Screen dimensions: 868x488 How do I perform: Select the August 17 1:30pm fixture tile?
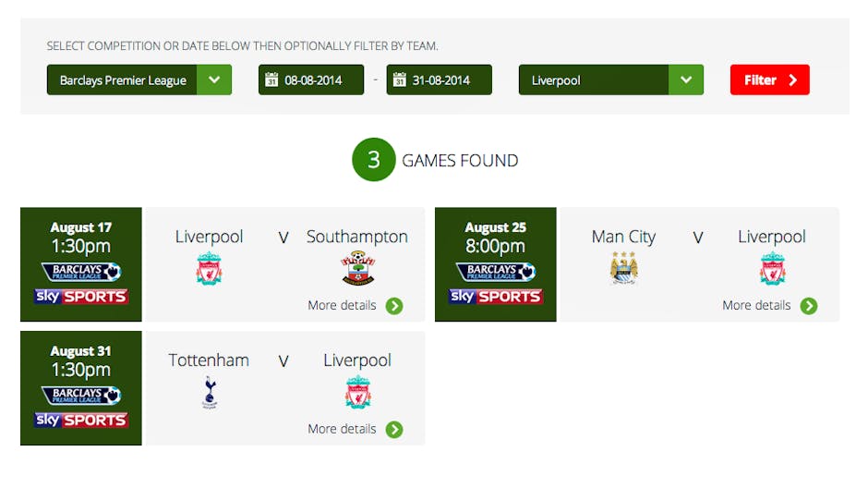81,264
